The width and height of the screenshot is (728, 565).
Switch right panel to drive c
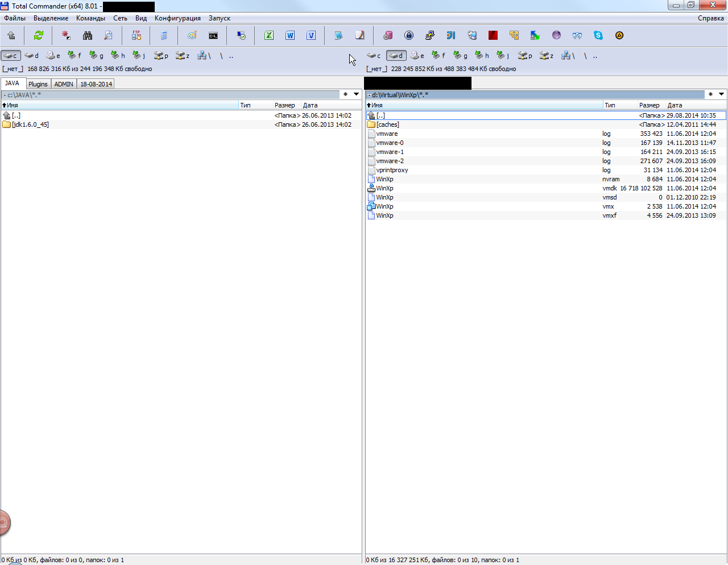[374, 56]
